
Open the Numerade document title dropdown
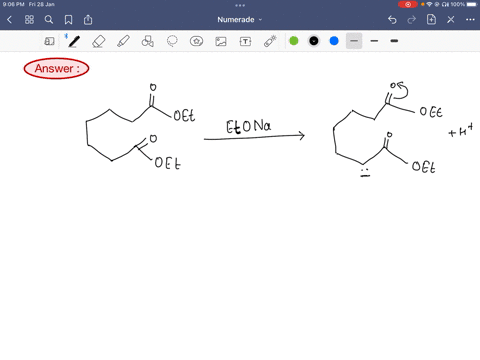(x=239, y=20)
